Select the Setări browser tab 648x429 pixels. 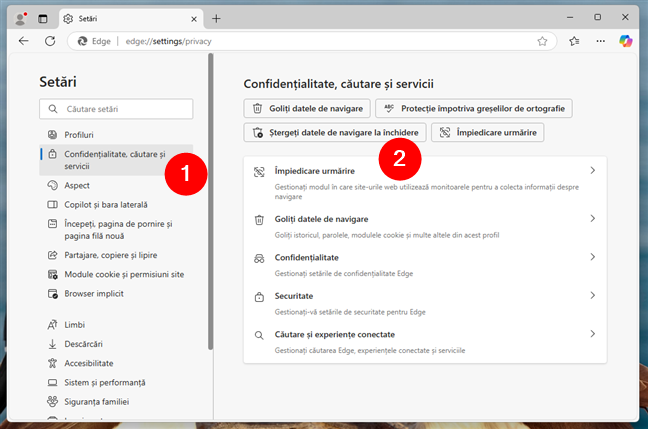pos(131,19)
